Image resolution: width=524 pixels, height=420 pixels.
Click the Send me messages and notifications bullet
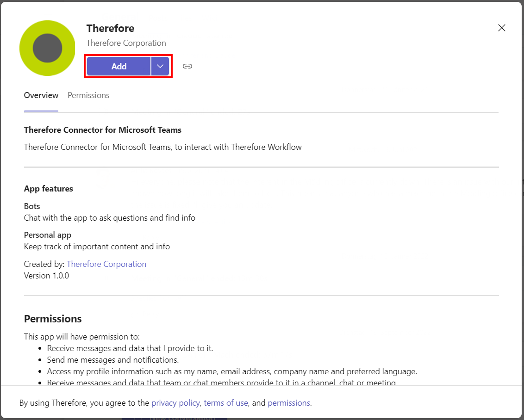click(113, 360)
